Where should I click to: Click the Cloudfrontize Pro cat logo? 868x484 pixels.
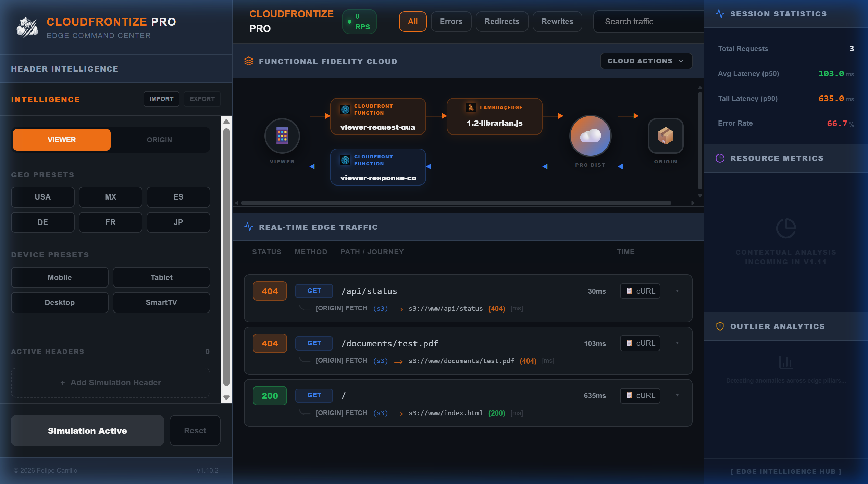(27, 27)
